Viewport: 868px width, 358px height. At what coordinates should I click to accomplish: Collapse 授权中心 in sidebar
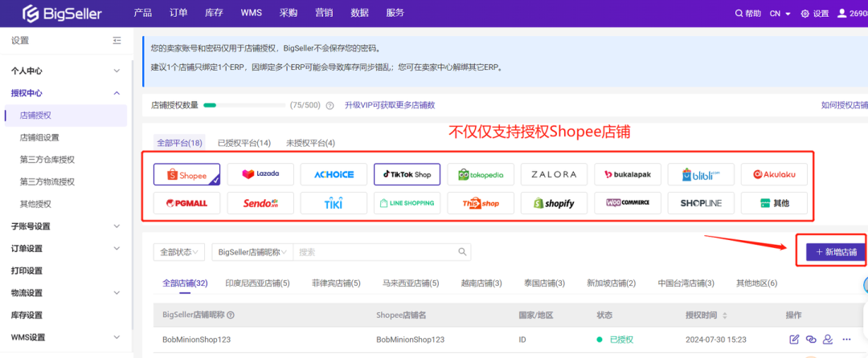click(x=117, y=93)
